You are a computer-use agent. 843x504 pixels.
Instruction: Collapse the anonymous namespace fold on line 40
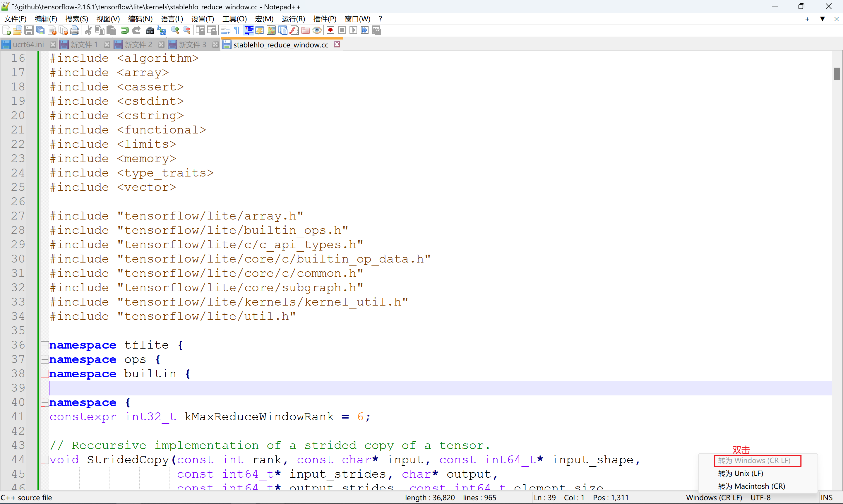(44, 402)
